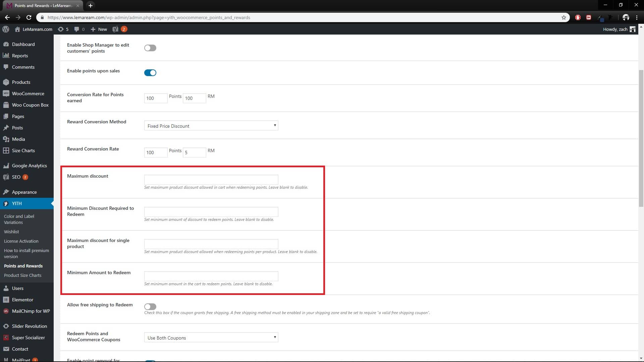Reload the current page
Image resolution: width=644 pixels, height=362 pixels.
click(x=29, y=17)
